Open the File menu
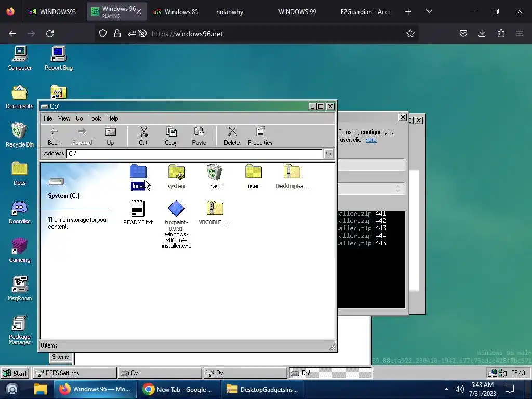This screenshot has height=399, width=532. coord(48,118)
